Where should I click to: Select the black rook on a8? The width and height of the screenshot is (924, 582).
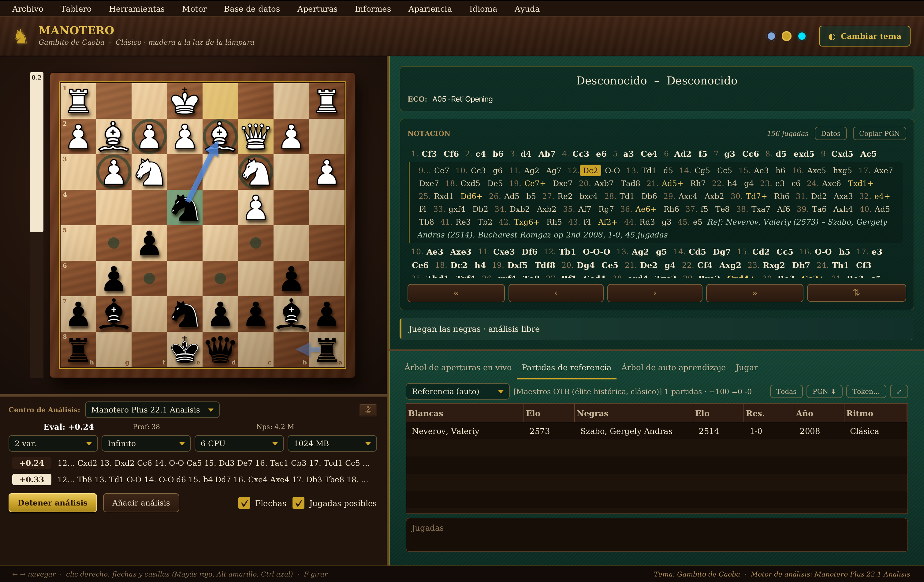pyautogui.click(x=326, y=349)
